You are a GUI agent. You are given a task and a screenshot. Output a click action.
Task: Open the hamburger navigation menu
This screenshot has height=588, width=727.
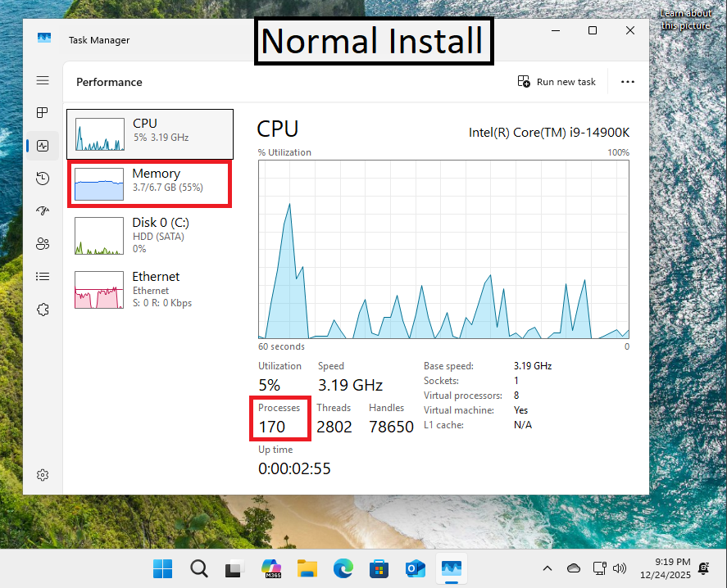pos(43,81)
